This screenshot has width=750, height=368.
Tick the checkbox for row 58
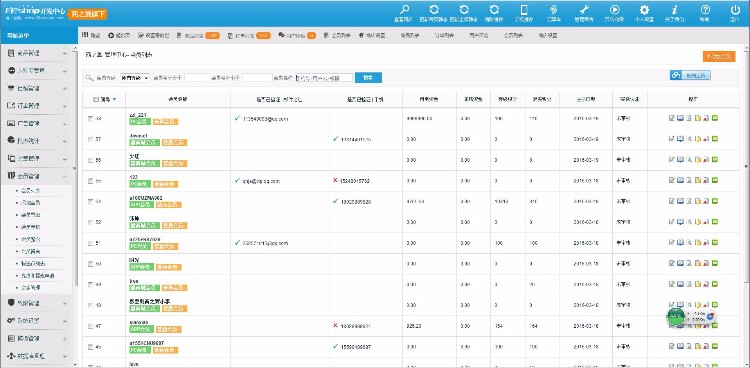(x=91, y=118)
